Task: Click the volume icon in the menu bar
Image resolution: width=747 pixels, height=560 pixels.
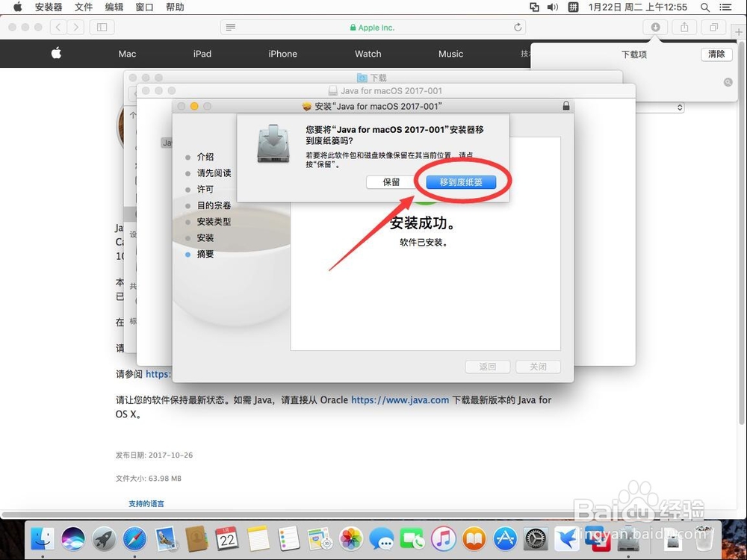Action: coord(553,7)
